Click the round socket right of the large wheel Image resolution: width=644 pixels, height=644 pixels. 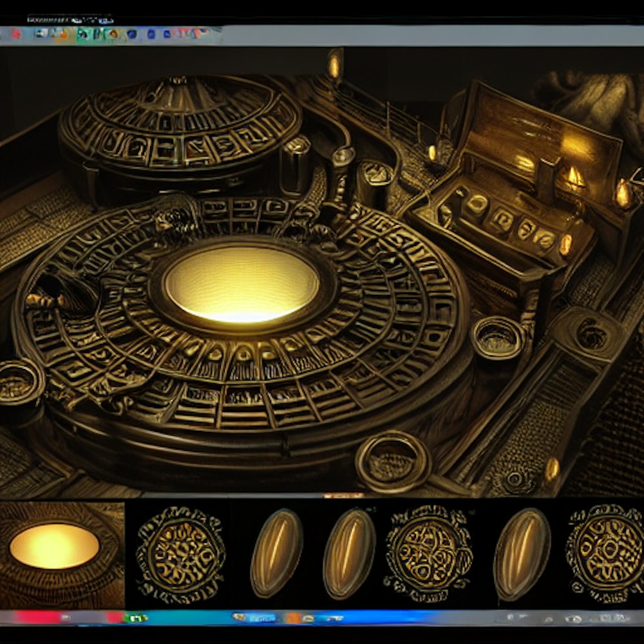(x=497, y=337)
